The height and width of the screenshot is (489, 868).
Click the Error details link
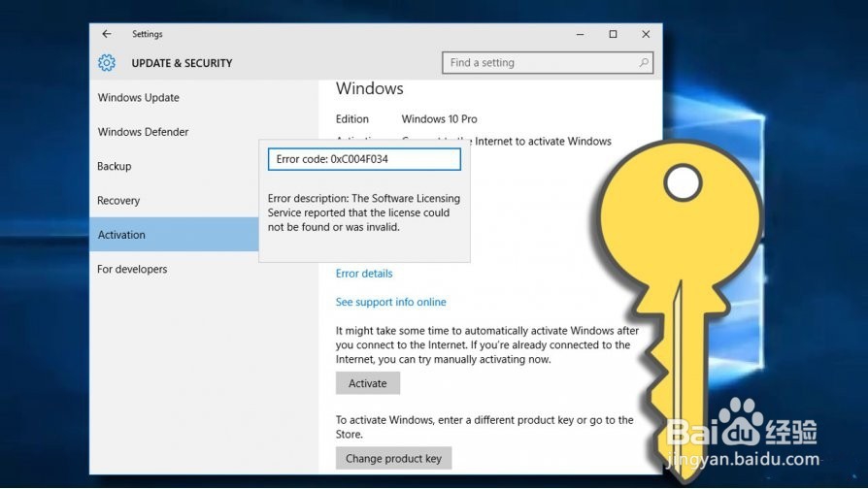(364, 274)
